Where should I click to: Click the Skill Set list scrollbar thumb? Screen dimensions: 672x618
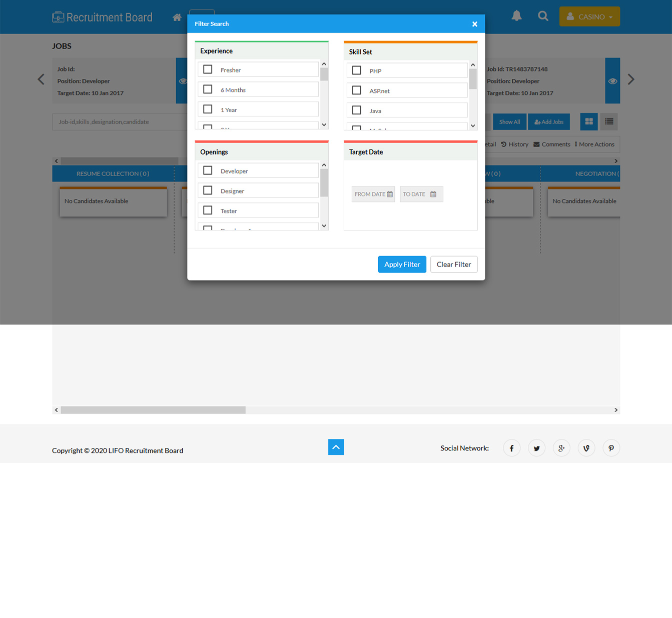(x=473, y=79)
